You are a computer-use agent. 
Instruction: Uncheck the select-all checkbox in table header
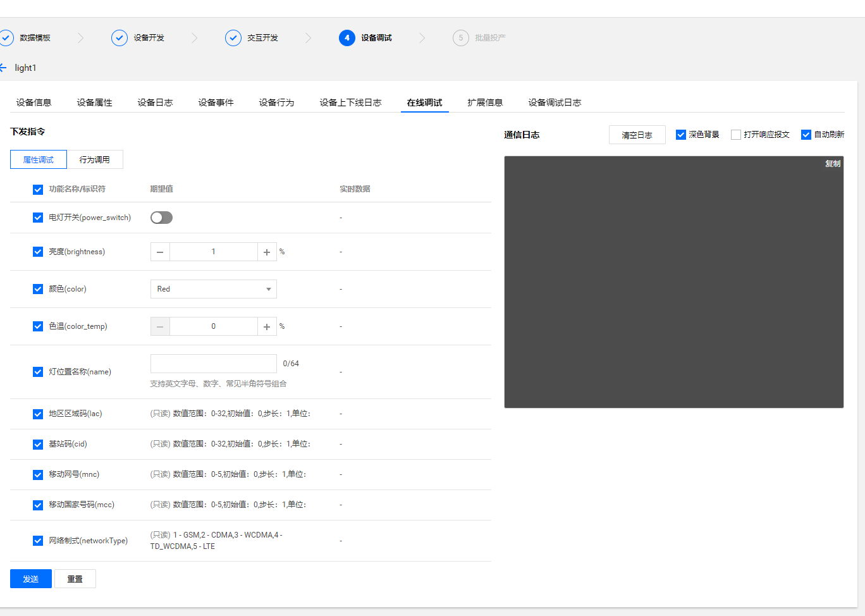38,189
